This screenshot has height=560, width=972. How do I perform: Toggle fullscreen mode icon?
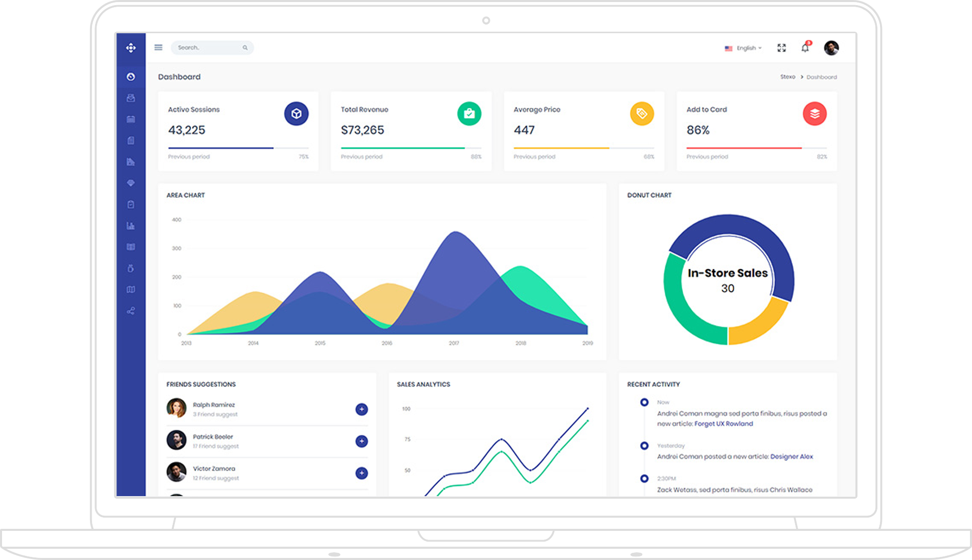click(x=781, y=48)
